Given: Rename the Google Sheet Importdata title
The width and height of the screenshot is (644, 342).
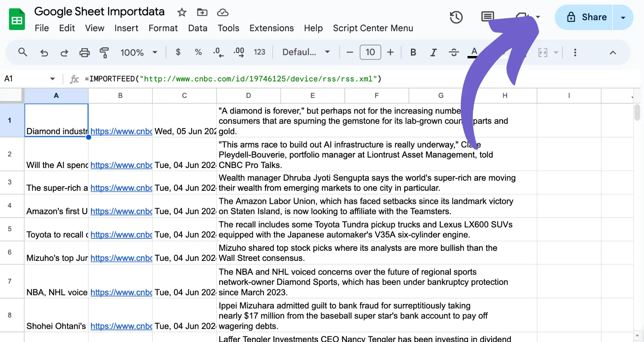Looking at the screenshot, I should 99,11.
